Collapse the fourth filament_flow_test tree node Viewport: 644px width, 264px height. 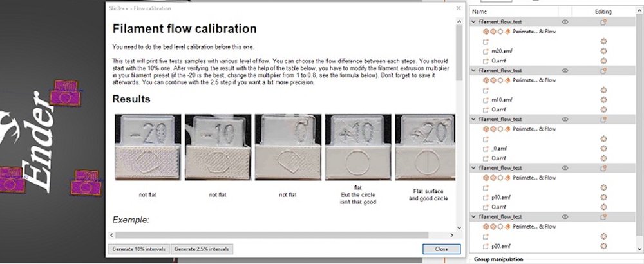(x=475, y=168)
